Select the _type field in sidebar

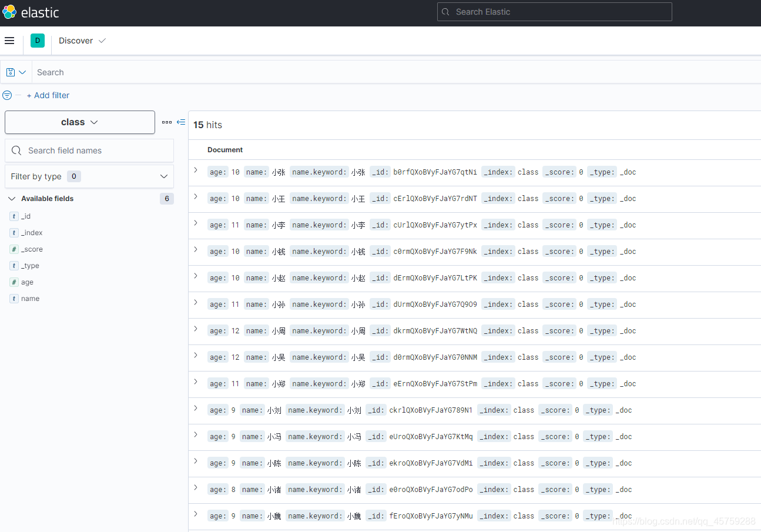(30, 266)
